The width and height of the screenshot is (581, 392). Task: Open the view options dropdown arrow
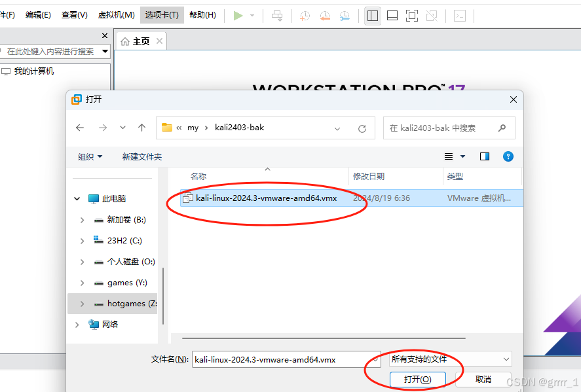pyautogui.click(x=463, y=156)
